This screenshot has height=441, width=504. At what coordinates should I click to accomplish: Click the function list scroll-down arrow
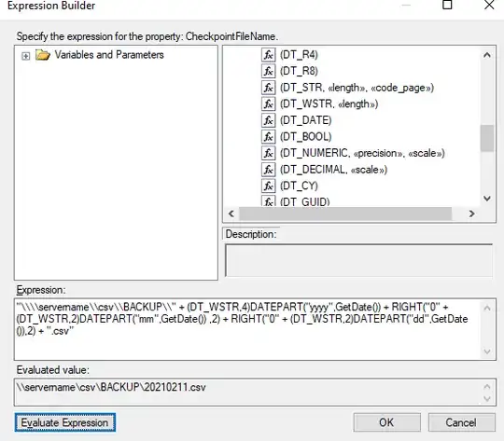coord(487,199)
